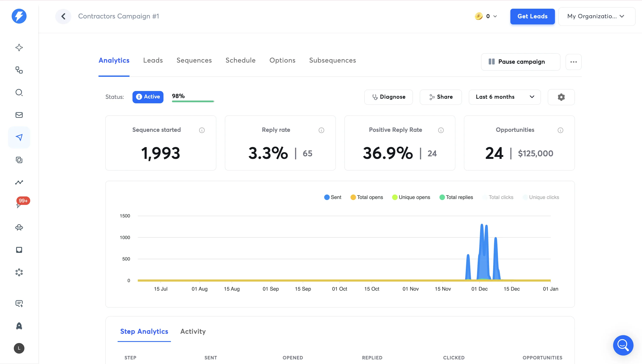Open the chat bubble with bolt icon
This screenshot has height=364, width=642.
19,304
